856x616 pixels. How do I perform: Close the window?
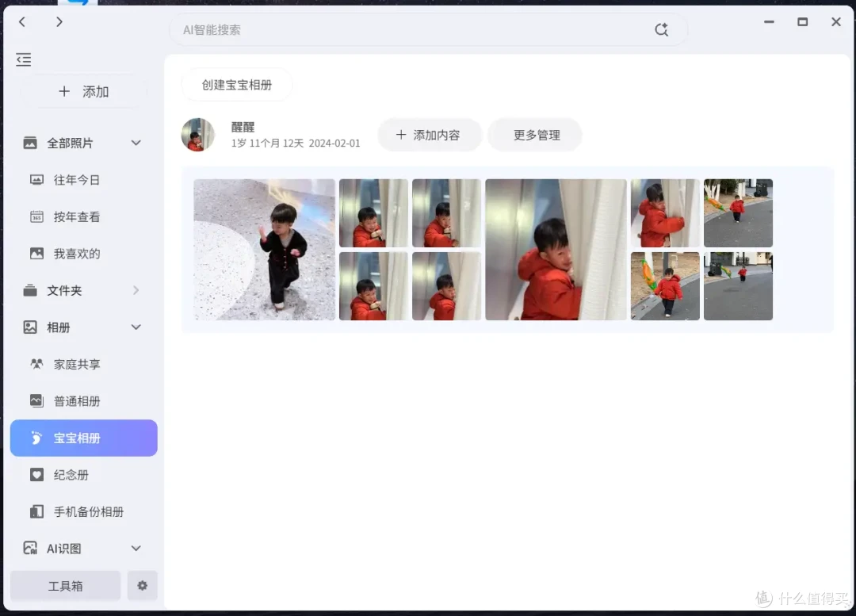(836, 22)
